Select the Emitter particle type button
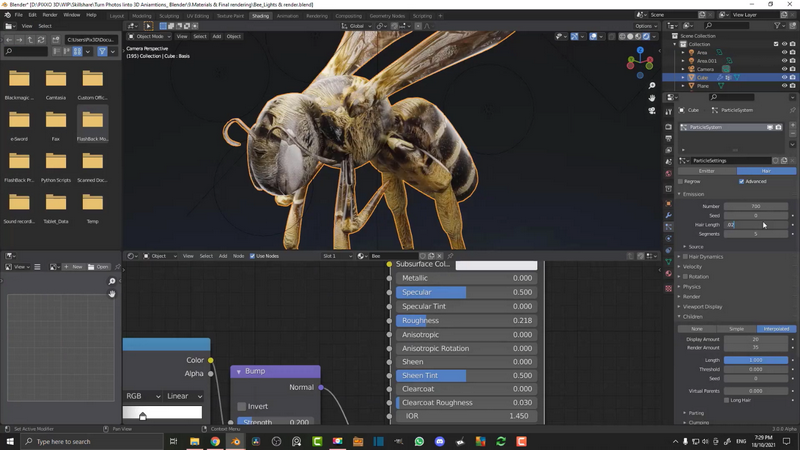 click(707, 171)
